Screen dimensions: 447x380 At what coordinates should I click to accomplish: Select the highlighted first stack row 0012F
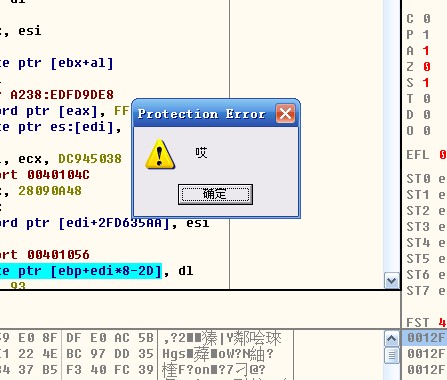coord(425,338)
